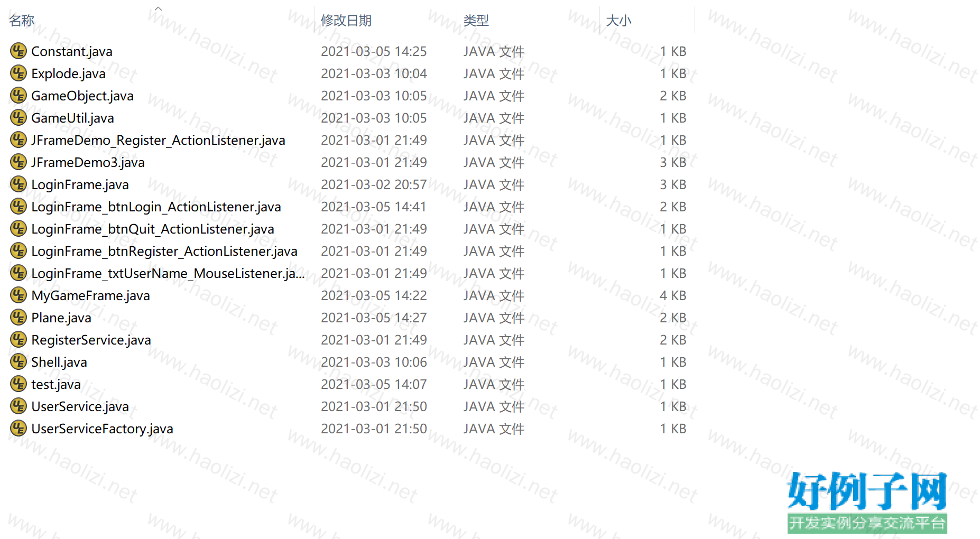Select JFrameDemo_Register_ActionListener.java file name
Image resolution: width=980 pixels, height=539 pixels.
158,140
